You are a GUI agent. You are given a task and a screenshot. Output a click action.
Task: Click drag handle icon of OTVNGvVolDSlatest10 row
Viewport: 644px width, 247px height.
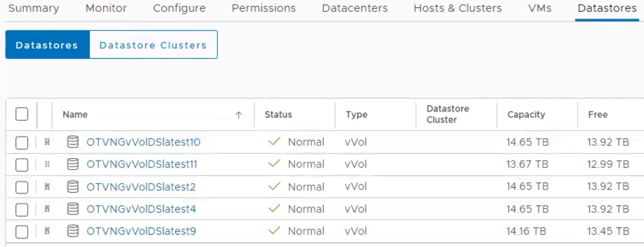point(47,142)
